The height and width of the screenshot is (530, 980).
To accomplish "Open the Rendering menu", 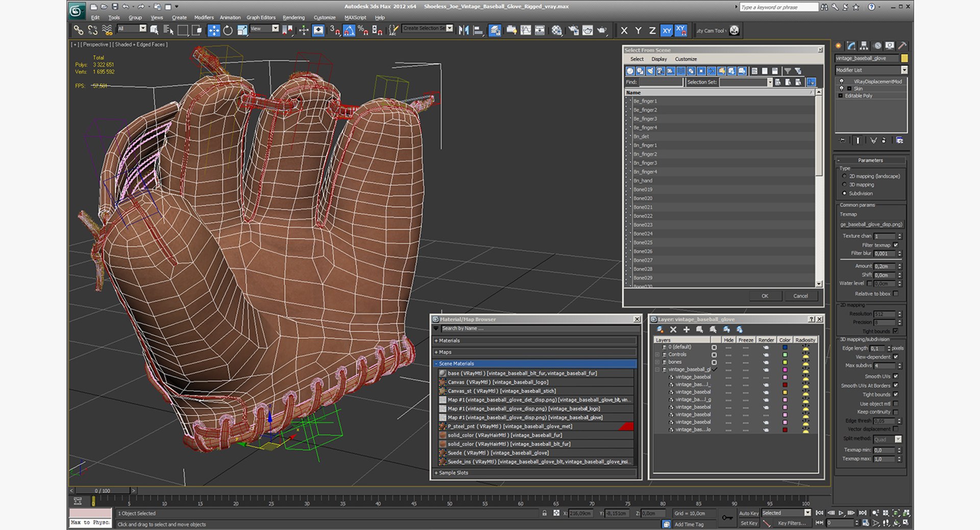I will click(x=293, y=17).
